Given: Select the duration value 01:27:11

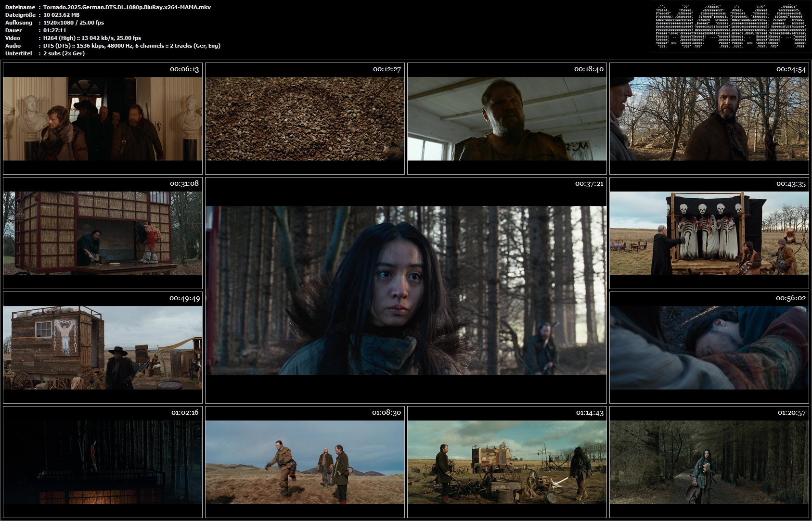Looking at the screenshot, I should (55, 30).
